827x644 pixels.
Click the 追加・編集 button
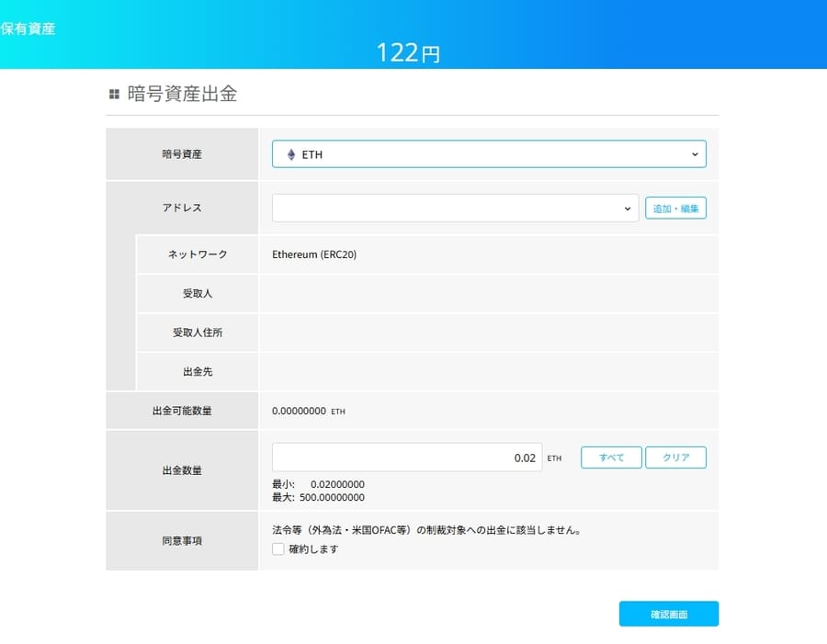[675, 209]
